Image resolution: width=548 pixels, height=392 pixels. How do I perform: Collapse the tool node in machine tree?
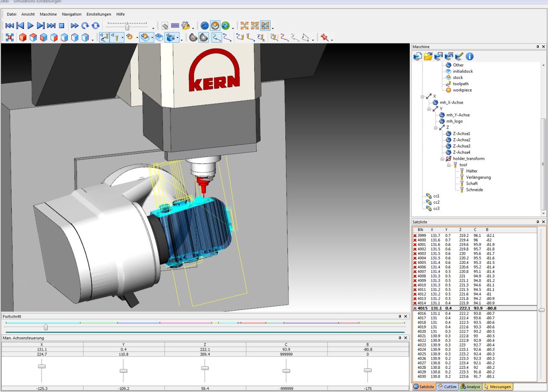(449, 165)
